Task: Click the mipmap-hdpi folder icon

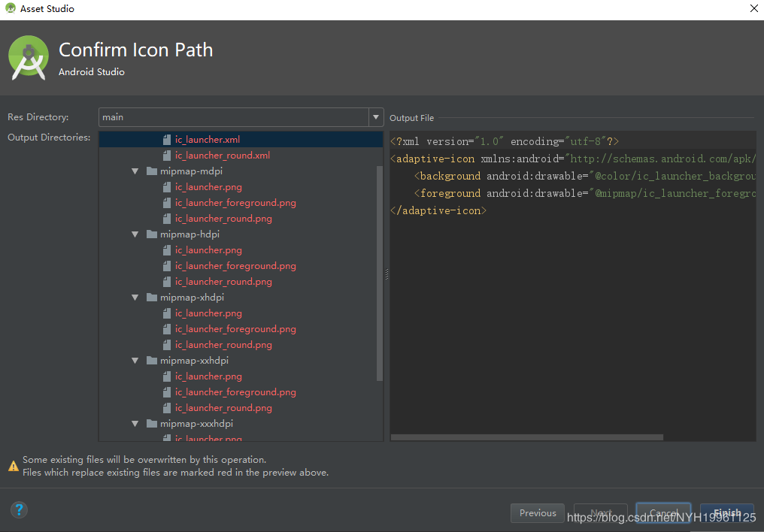Action: pos(152,234)
